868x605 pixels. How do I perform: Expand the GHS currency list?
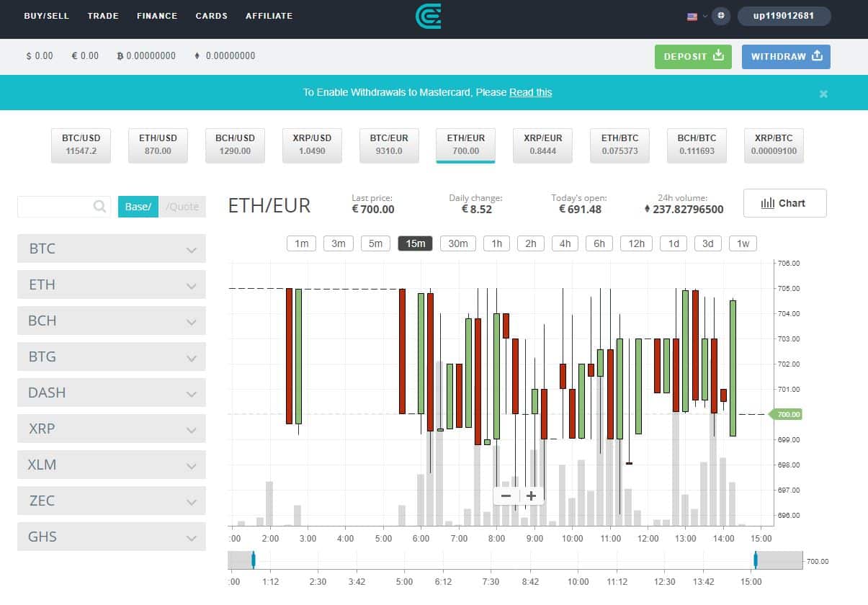(x=111, y=537)
